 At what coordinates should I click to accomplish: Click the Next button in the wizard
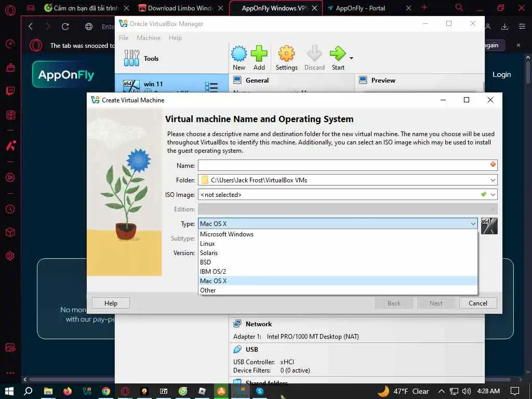click(x=436, y=303)
